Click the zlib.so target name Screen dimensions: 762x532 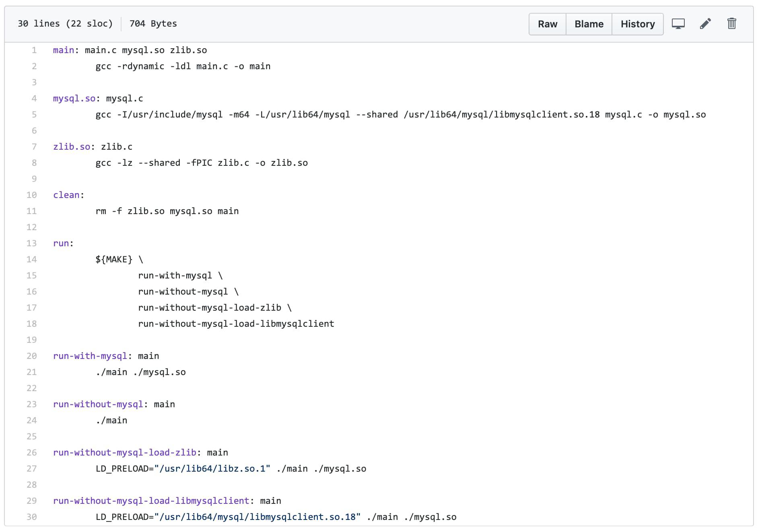(x=72, y=147)
